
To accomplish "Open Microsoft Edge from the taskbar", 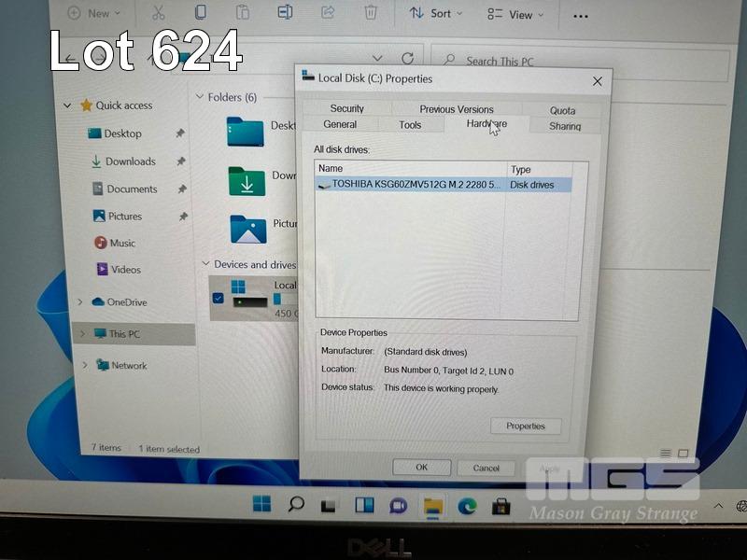I will pos(467,506).
